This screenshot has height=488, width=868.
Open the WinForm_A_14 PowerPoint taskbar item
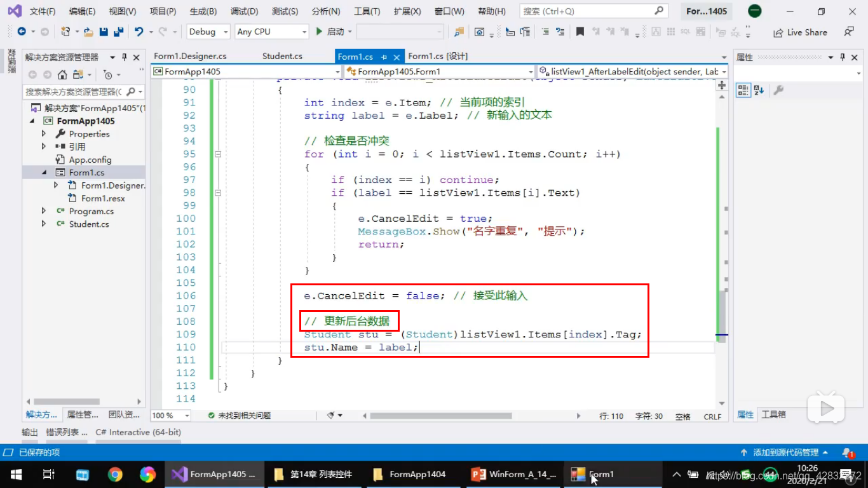[513, 474]
